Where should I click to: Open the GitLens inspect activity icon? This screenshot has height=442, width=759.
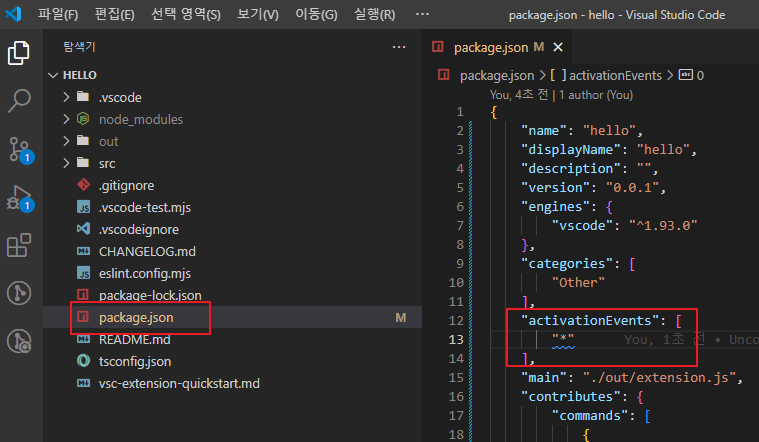[x=19, y=341]
